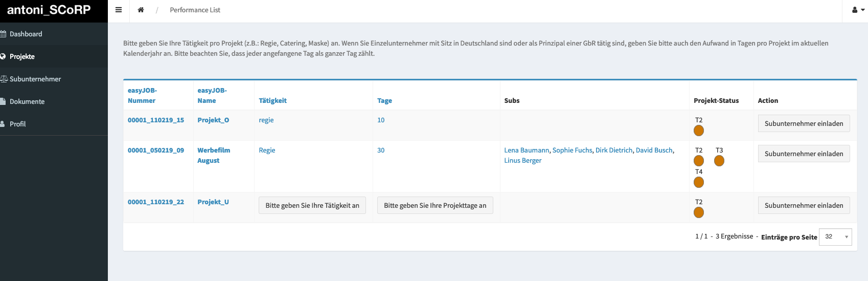Click the Profil user icon in sidebar
Screen dimensions: 868x281
(3, 124)
